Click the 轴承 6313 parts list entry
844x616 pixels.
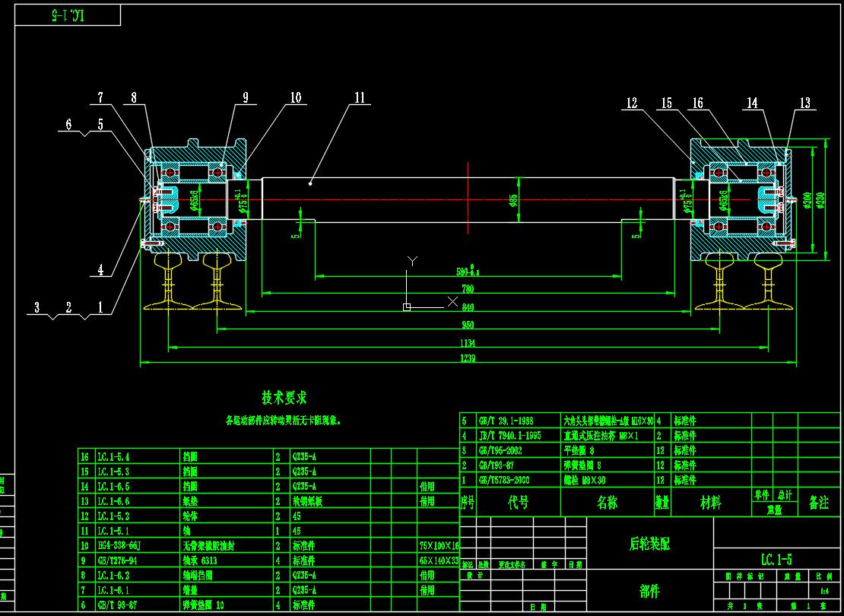[x=201, y=560]
